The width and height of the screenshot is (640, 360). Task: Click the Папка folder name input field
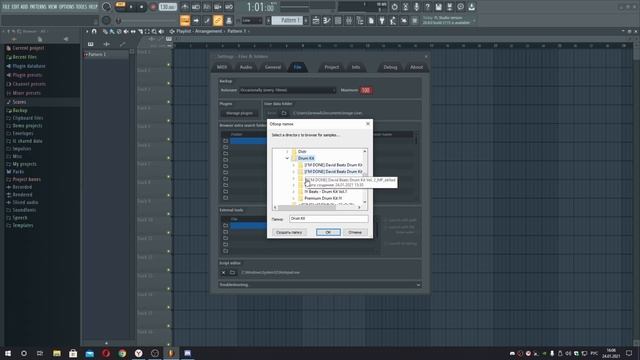coord(329,219)
